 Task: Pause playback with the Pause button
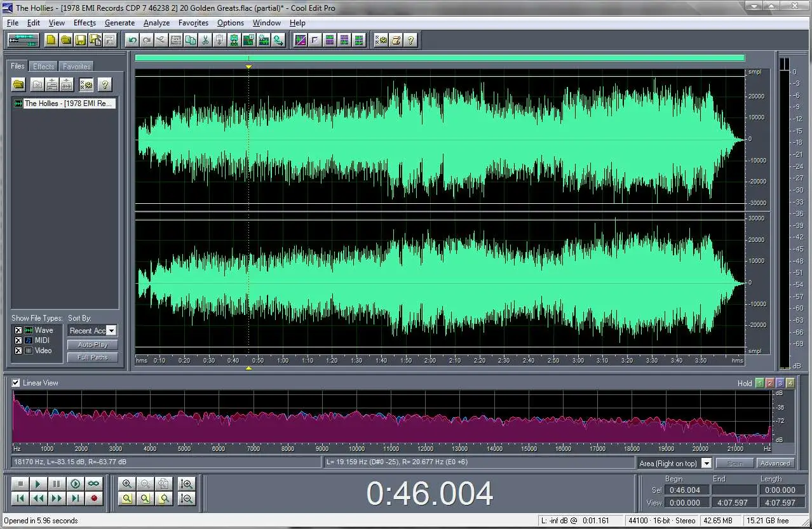coord(57,484)
